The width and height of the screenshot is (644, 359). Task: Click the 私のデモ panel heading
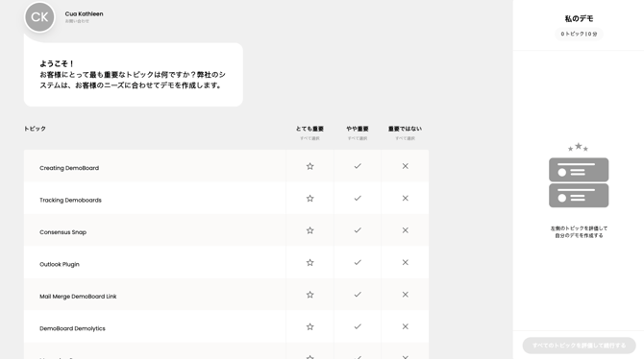click(579, 18)
